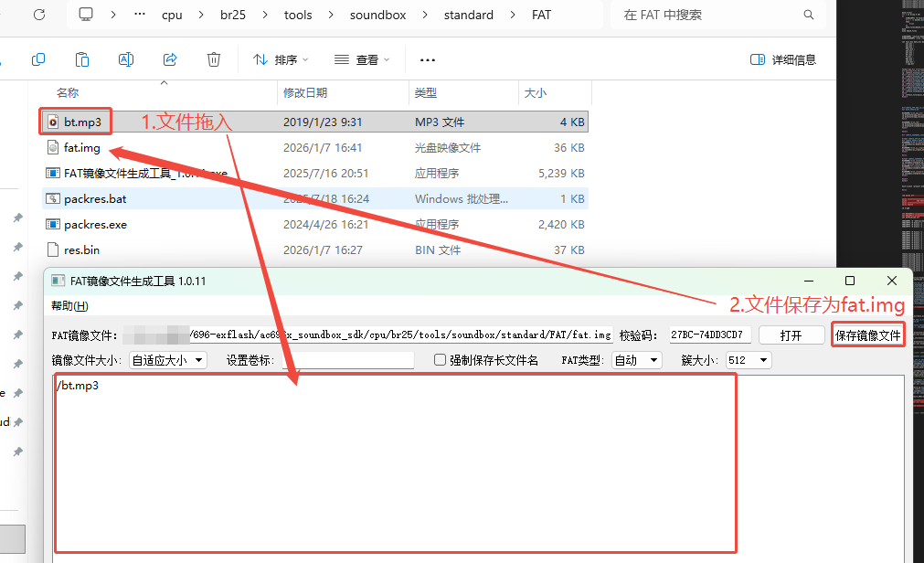Select the bt.mp3 file icon

[53, 122]
